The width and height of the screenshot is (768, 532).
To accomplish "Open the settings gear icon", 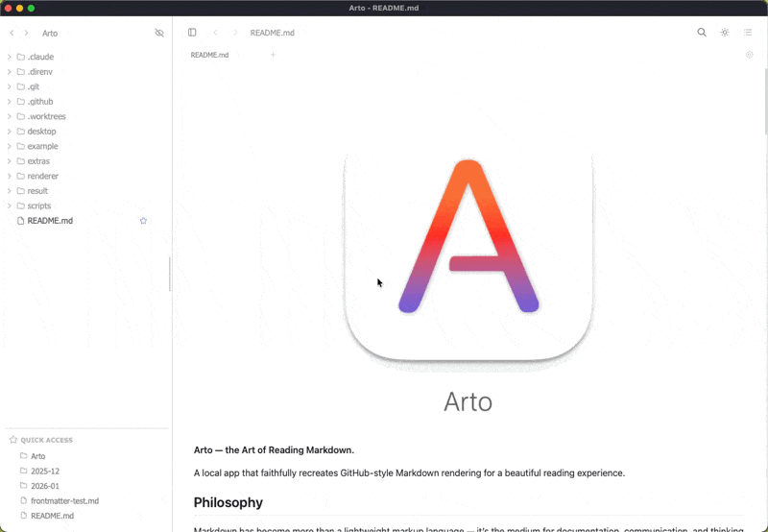I will 749,55.
